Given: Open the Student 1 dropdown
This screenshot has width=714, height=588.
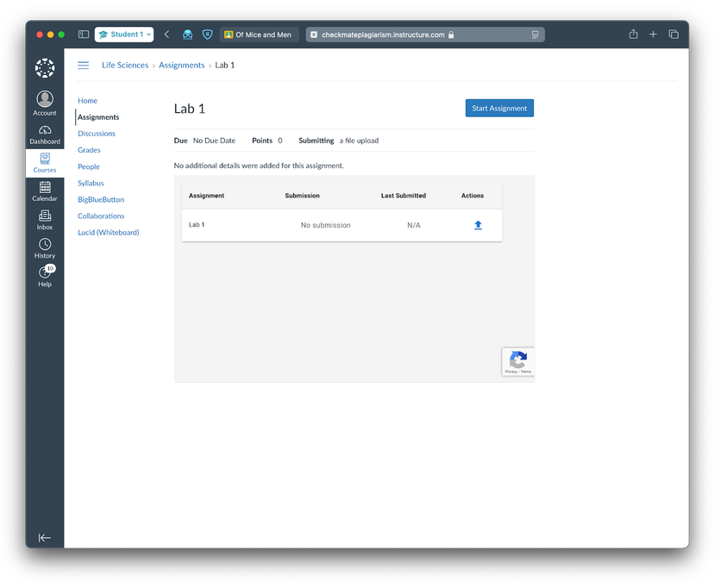Looking at the screenshot, I should click(123, 34).
